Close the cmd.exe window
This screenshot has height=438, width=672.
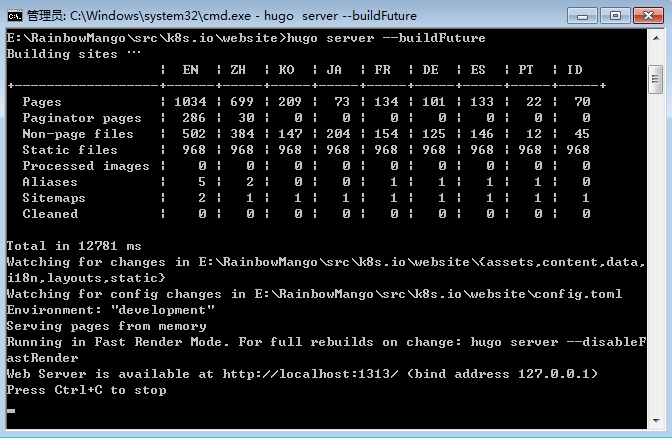[x=648, y=16]
